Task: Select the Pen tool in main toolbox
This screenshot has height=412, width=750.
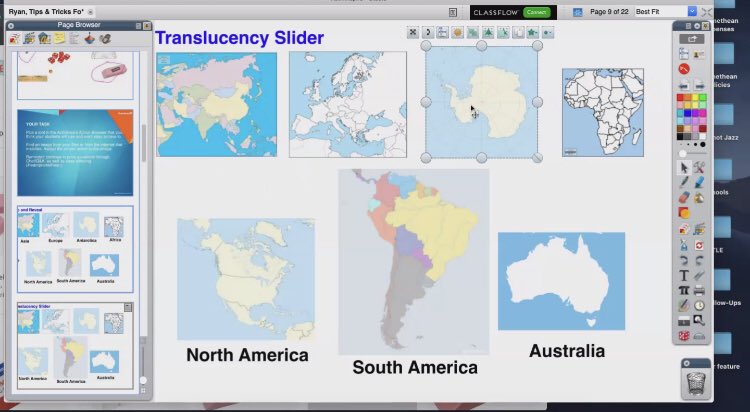Action: 684,182
